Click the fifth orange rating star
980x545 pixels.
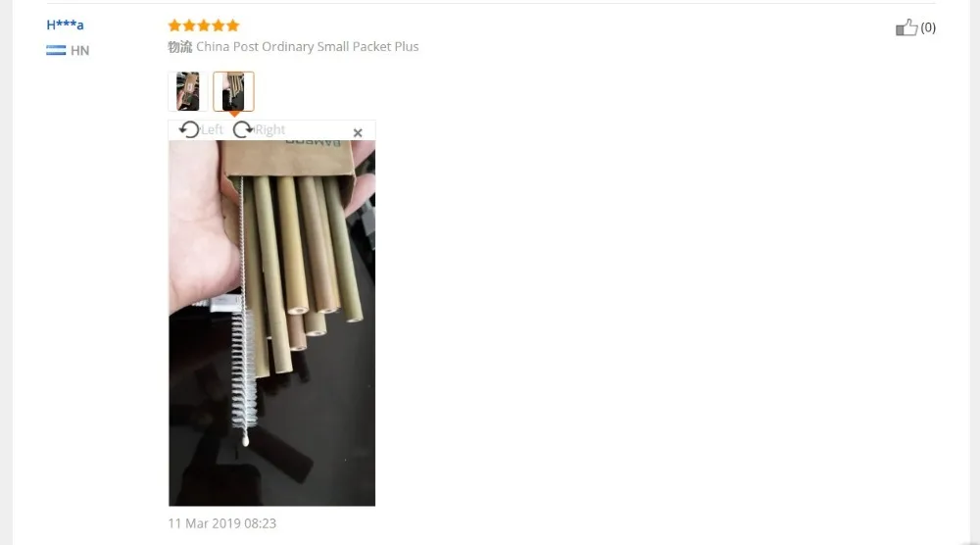pyautogui.click(x=233, y=25)
